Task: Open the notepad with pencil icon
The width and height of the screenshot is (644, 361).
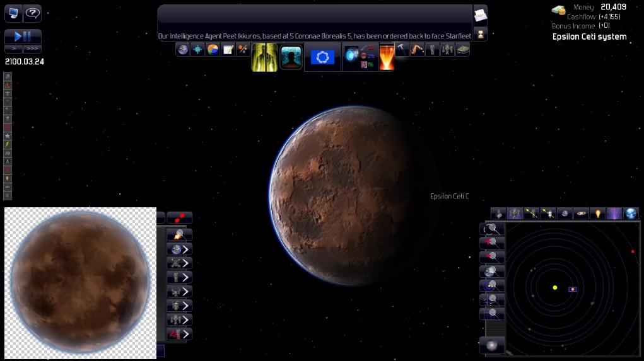Action: 228,50
